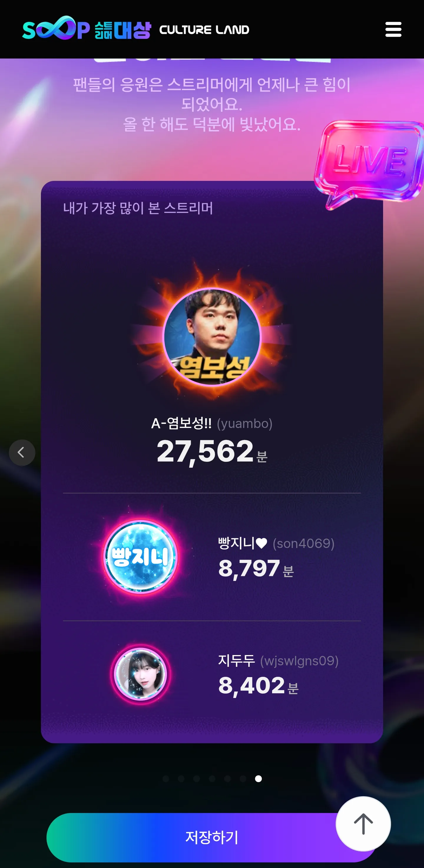The width and height of the screenshot is (424, 868).
Task: Tap the scroll-to-top arrow button
Action: click(x=363, y=824)
